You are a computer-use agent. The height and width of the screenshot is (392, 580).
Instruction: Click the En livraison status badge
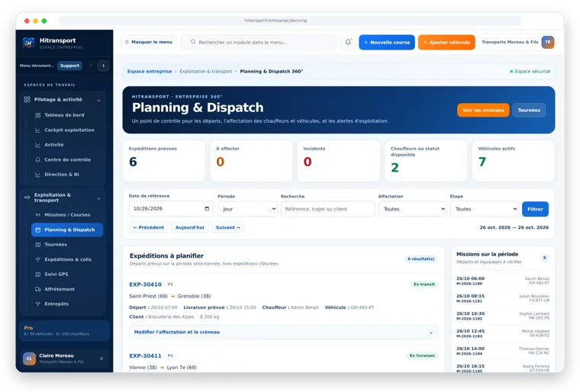422,355
